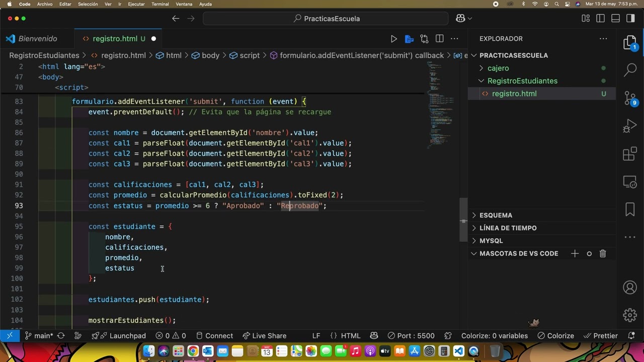Open the Editar menu
644x362 pixels.
(x=65, y=4)
